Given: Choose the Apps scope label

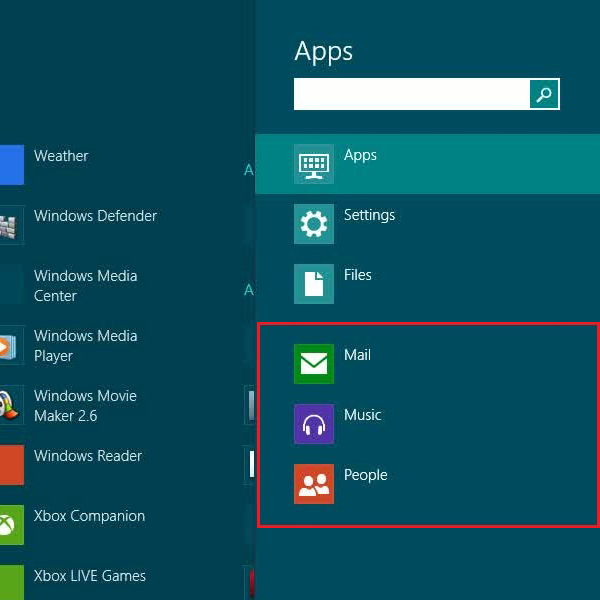Looking at the screenshot, I should point(360,155).
